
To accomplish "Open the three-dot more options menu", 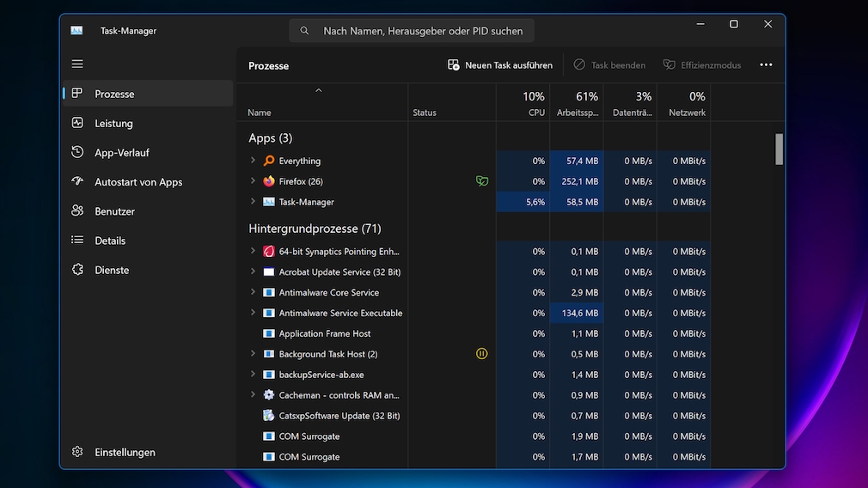I will point(766,65).
